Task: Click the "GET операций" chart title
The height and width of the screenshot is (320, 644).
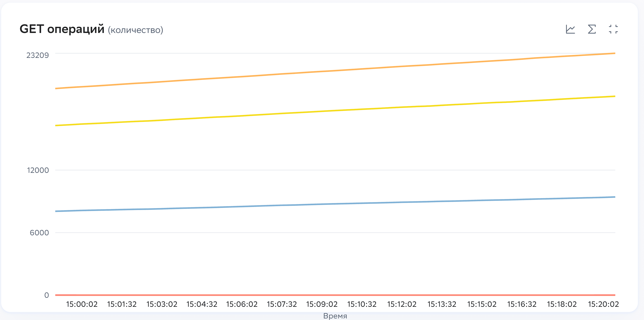Action: point(62,29)
